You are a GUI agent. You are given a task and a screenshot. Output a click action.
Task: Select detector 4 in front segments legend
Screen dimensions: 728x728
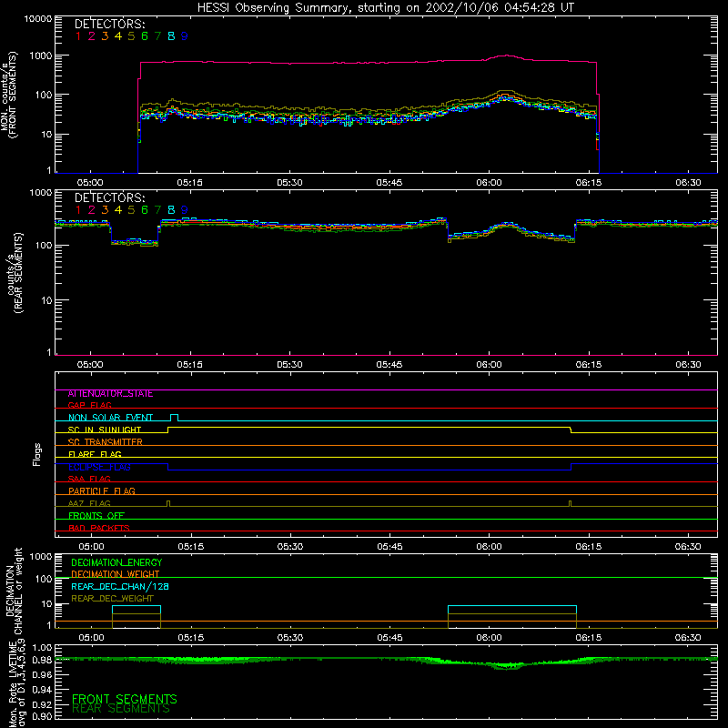tap(118, 36)
